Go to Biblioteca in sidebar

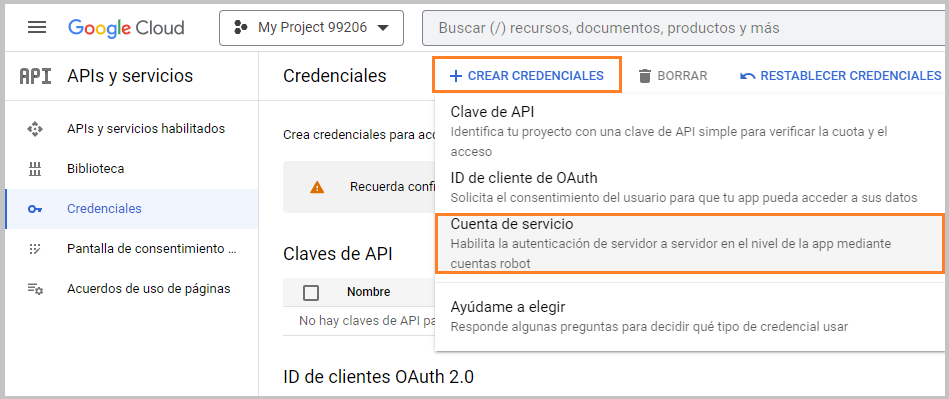pyautogui.click(x=131, y=169)
